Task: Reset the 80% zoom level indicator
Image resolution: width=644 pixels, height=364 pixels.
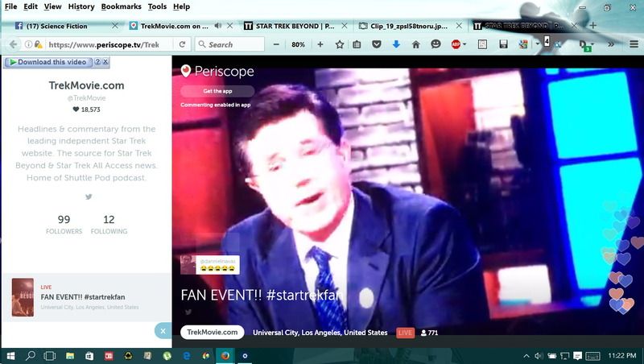Action: point(298,44)
